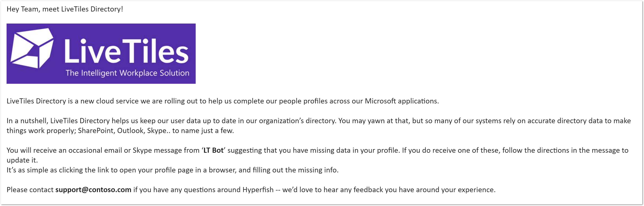Screen dimensions: 644x206
Task: Click 'In a nutshell' paragraph opening
Action: (27, 121)
